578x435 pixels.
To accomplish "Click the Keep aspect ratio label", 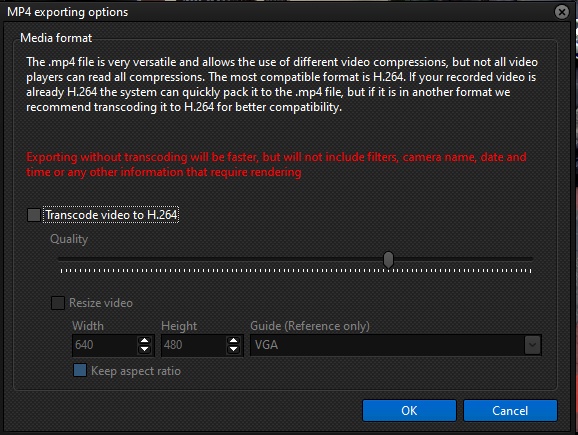I will (x=136, y=371).
